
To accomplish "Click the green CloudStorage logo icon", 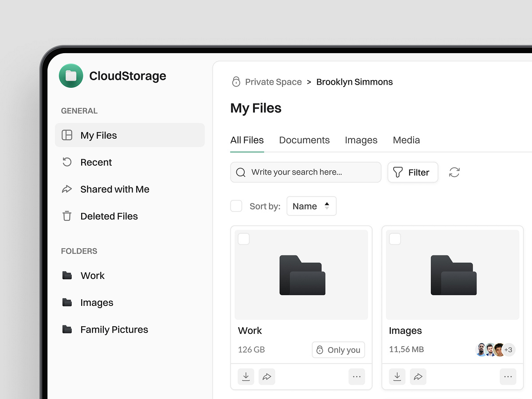I will coord(71,76).
